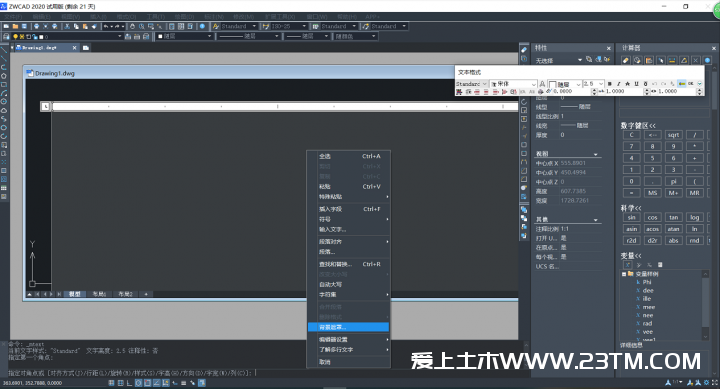This screenshot has width=720, height=389.
Task: Click the Undo arrow icon in top toolbar
Action: pos(106,26)
